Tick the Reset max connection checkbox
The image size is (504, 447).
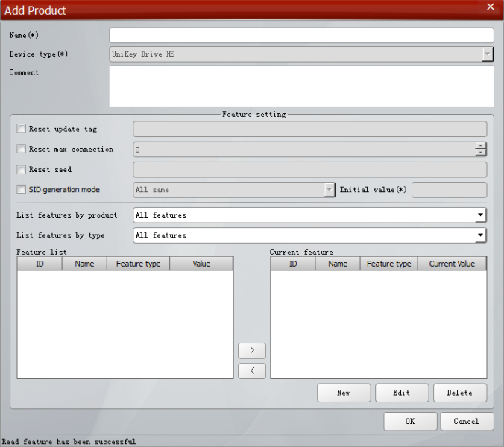click(x=21, y=149)
